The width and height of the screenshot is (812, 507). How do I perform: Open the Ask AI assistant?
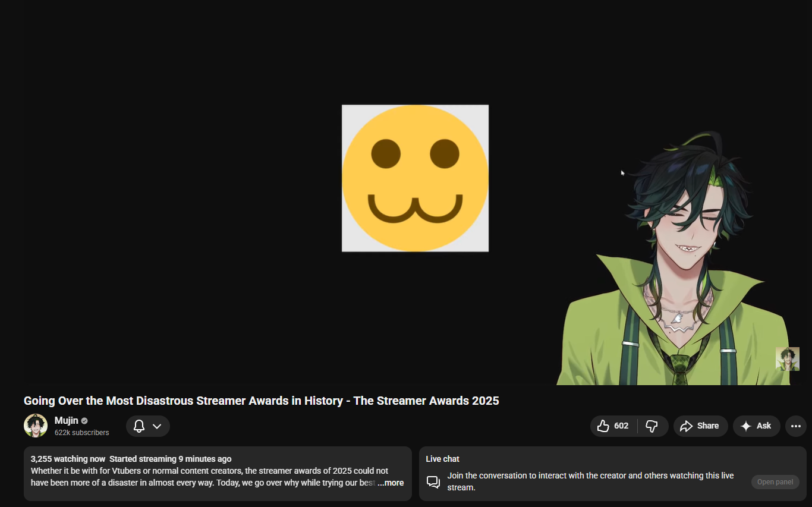click(x=756, y=426)
